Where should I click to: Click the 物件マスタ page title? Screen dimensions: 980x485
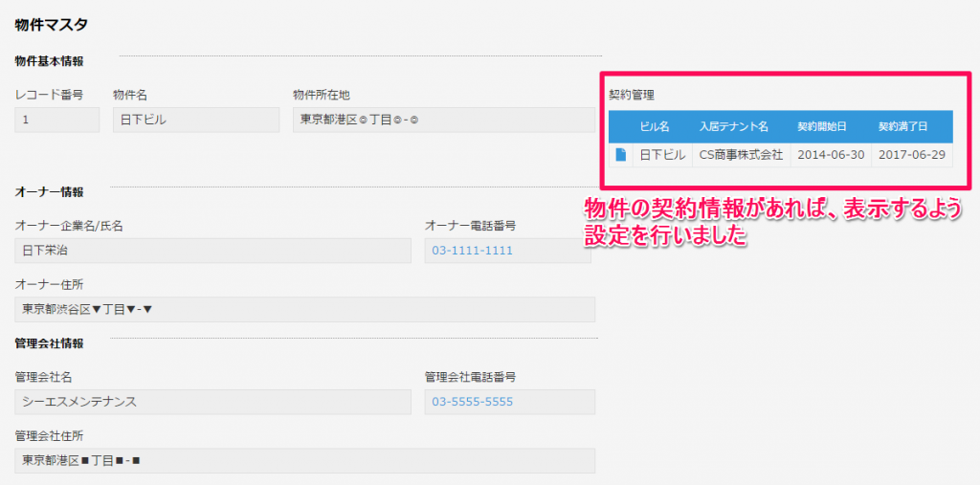point(52,25)
